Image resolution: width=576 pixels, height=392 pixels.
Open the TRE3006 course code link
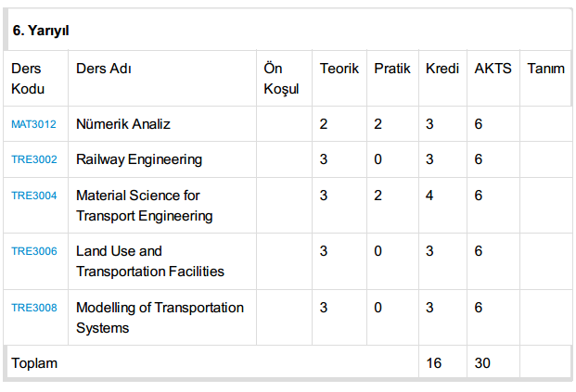33,251
